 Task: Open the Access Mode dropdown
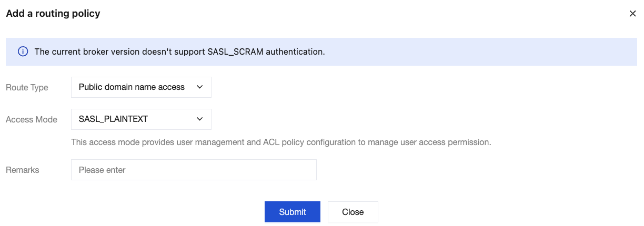click(x=140, y=119)
